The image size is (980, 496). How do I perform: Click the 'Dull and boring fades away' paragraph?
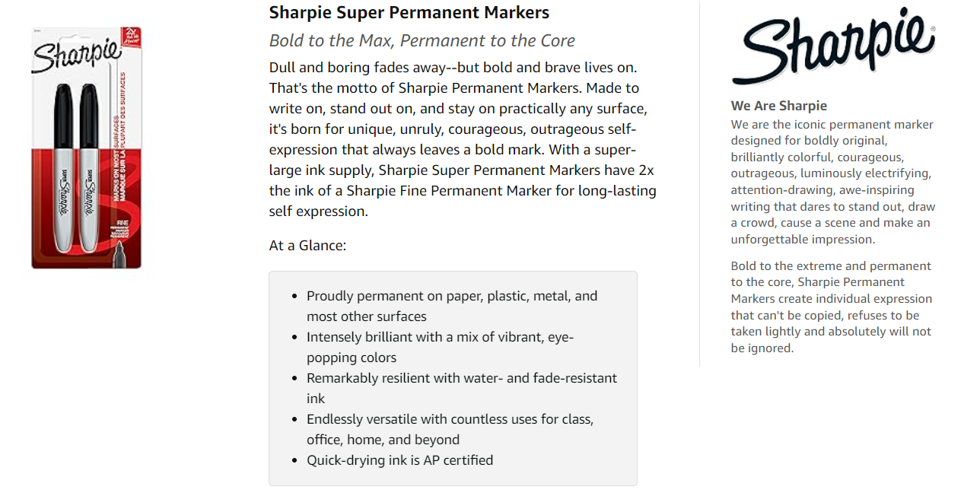tap(463, 139)
